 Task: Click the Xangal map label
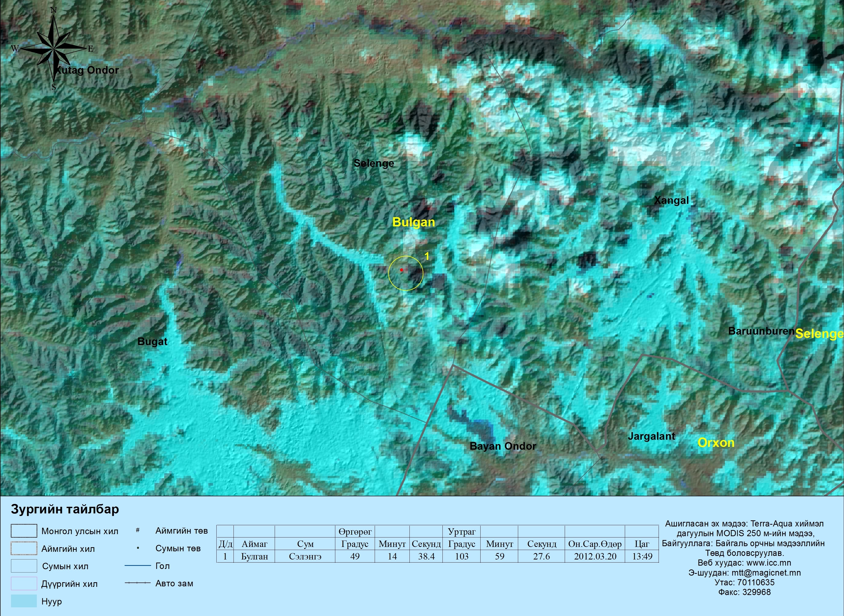[x=671, y=201]
